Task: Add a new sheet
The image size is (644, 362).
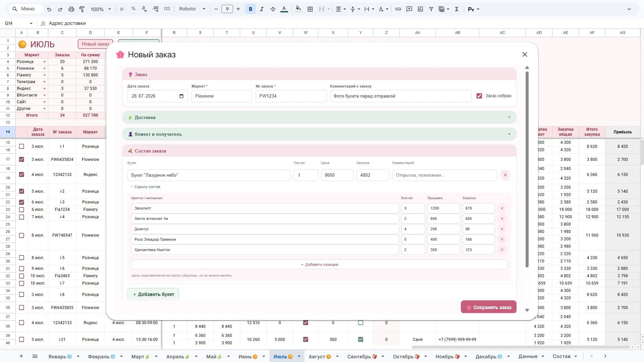Action: pyautogui.click(x=21, y=356)
